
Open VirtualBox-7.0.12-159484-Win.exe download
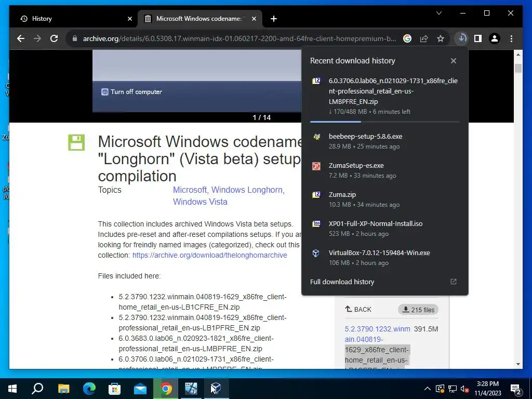coord(385,258)
